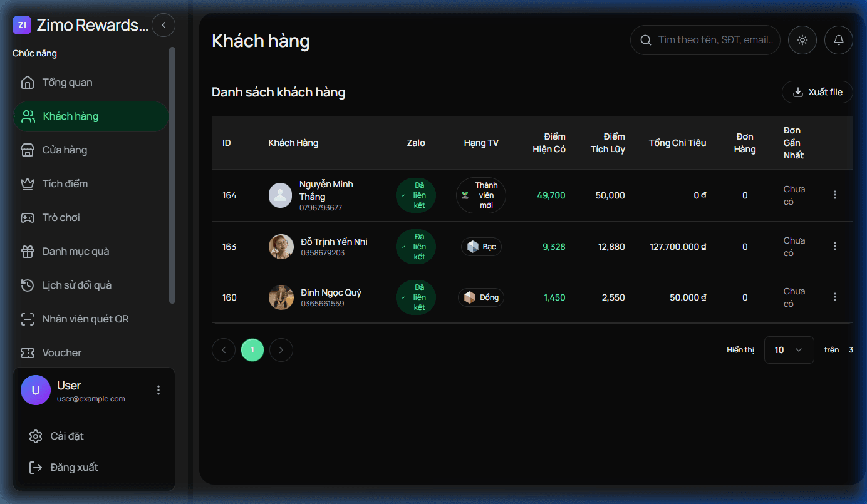Click the notification bell icon
Viewport: 867px width, 504px height.
click(839, 40)
